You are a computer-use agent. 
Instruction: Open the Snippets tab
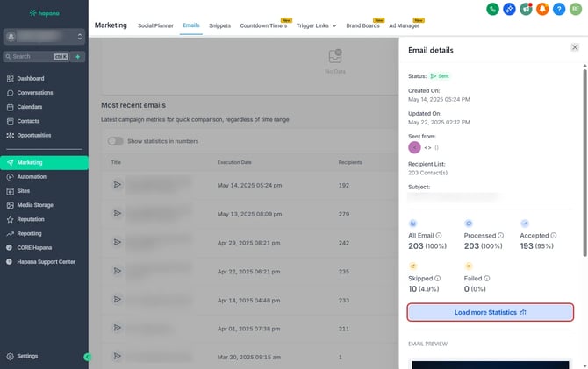tap(220, 26)
